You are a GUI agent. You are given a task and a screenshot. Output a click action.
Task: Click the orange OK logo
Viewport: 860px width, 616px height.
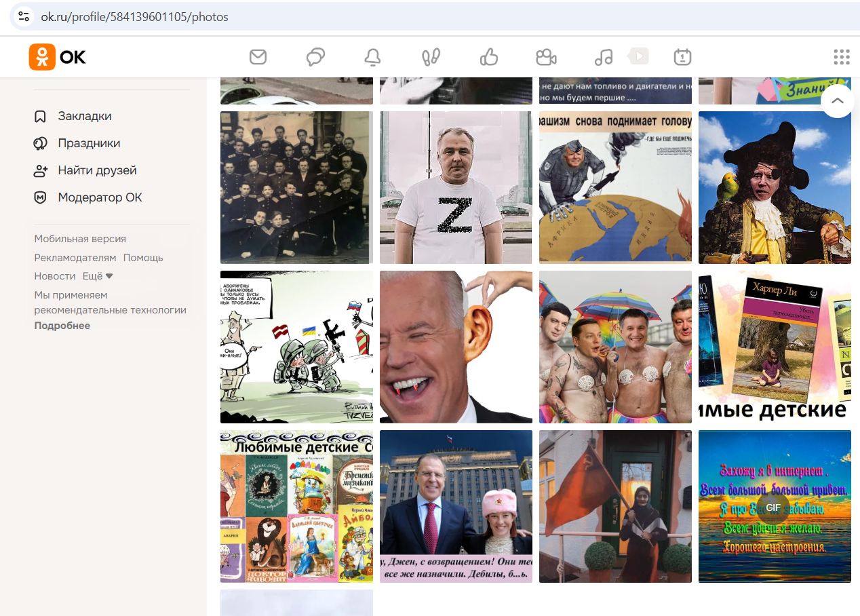[58, 57]
